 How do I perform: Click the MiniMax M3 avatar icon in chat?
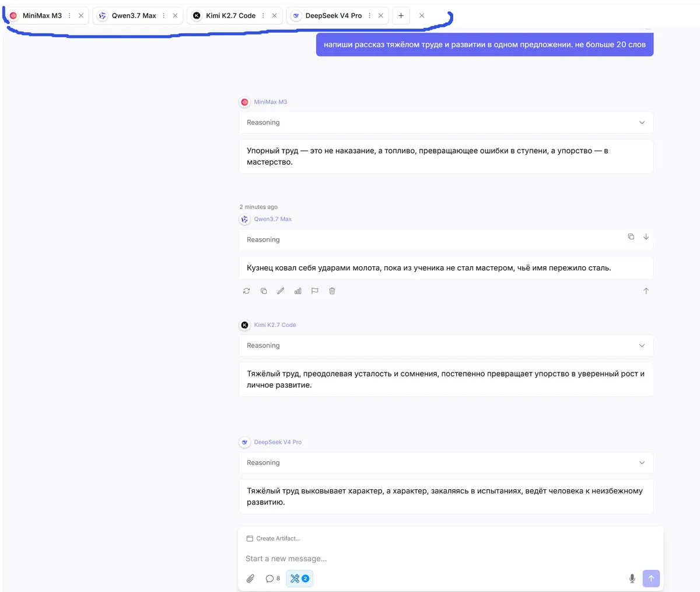tap(244, 102)
